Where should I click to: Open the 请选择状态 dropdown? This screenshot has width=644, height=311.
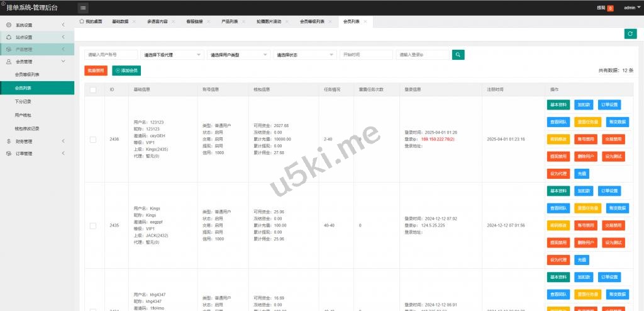coord(304,55)
